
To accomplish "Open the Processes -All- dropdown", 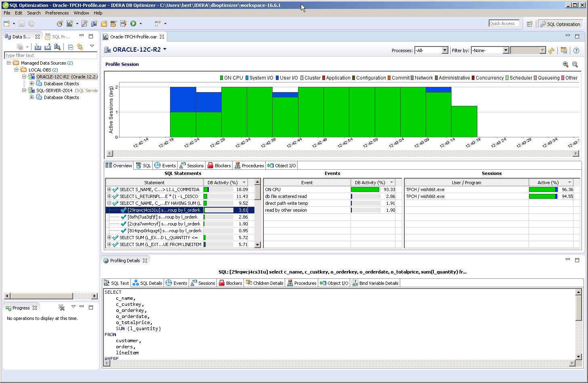I will click(431, 51).
